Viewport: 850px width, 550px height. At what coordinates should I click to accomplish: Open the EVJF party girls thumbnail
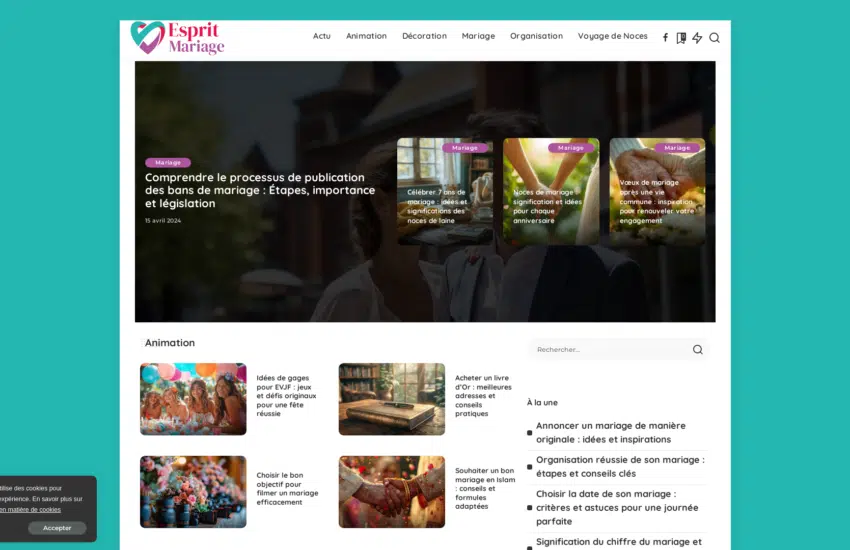coord(193,399)
